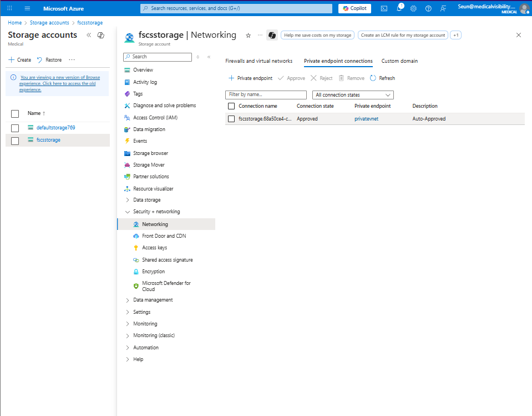Open Storage browser
This screenshot has width=532, height=416.
tap(150, 153)
